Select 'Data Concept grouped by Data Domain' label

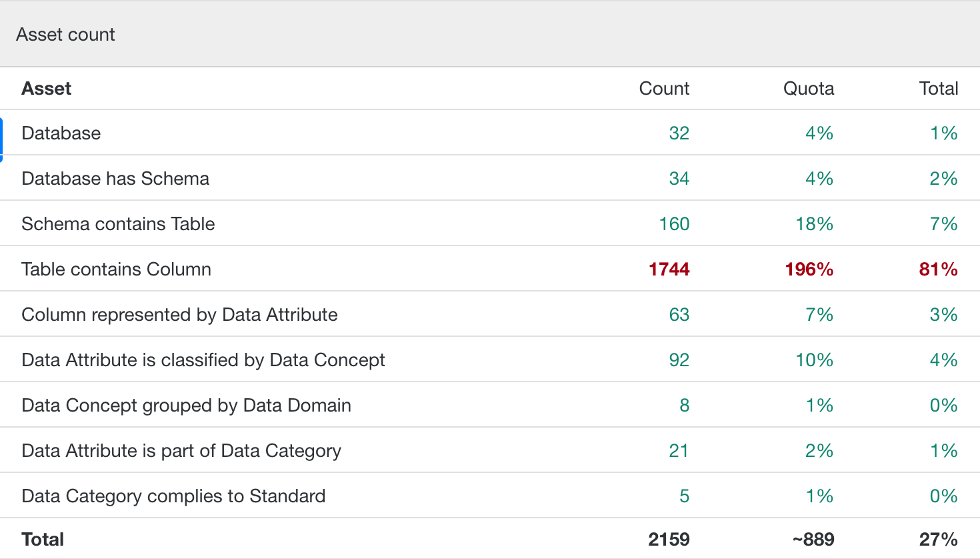click(186, 406)
